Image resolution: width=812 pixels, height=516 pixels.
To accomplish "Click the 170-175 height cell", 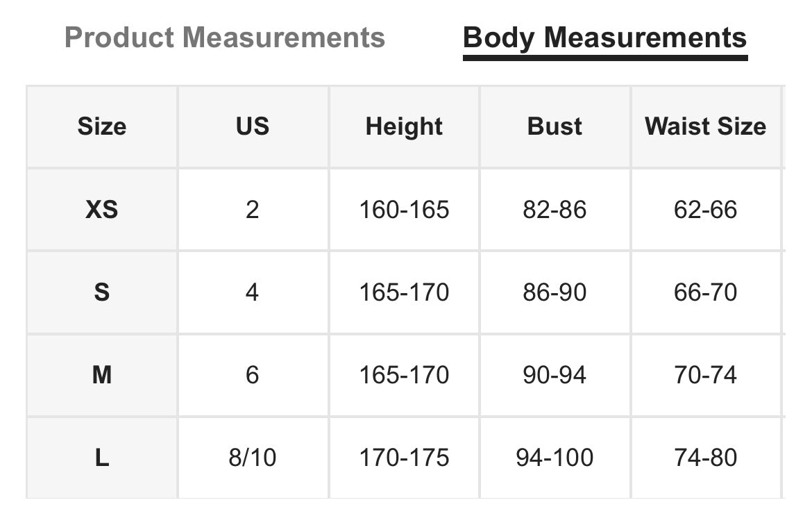I will pyautogui.click(x=404, y=458).
